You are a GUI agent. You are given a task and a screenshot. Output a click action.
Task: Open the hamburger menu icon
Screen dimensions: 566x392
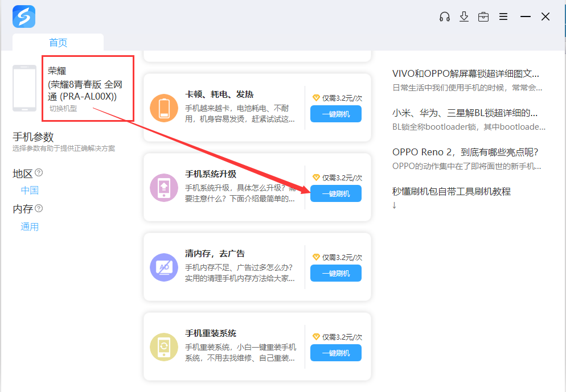[503, 16]
